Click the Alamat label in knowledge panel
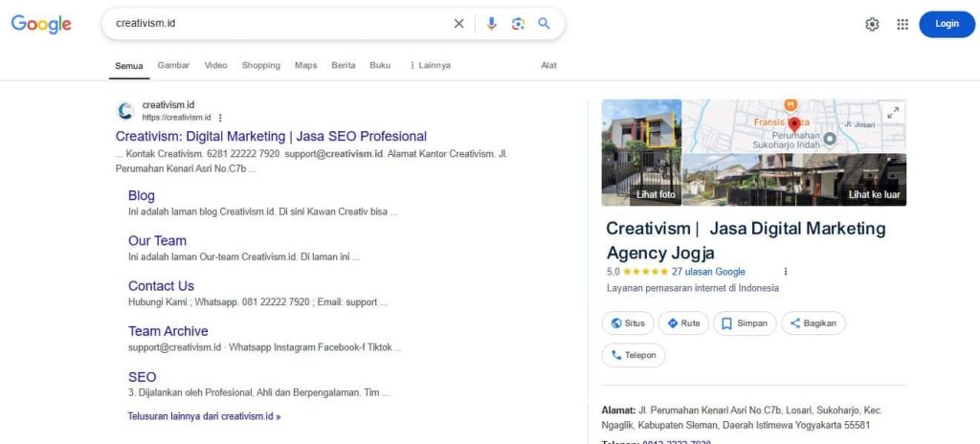Viewport: 980px width, 444px height. 618,411
